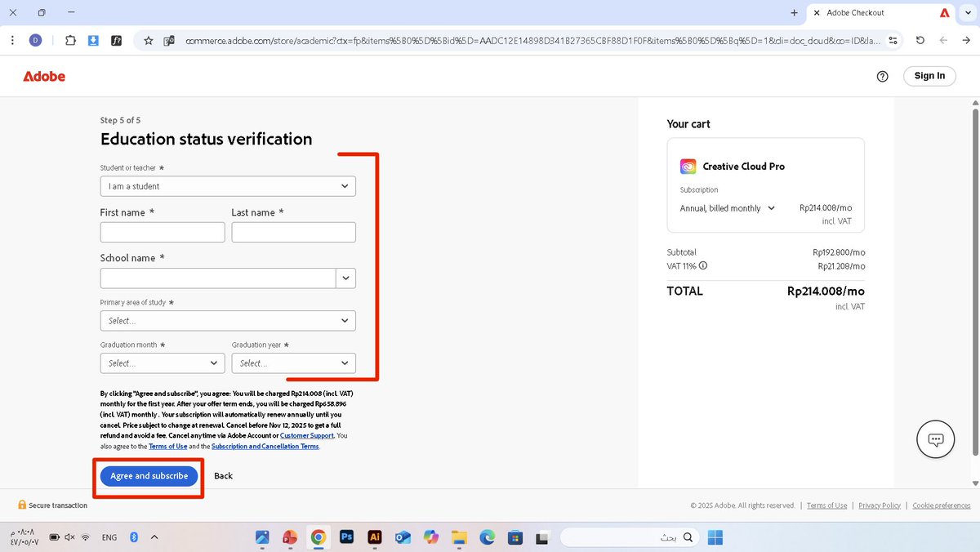The image size is (980, 552).
Task: Launch Illustrator from the taskbar
Action: (375, 537)
